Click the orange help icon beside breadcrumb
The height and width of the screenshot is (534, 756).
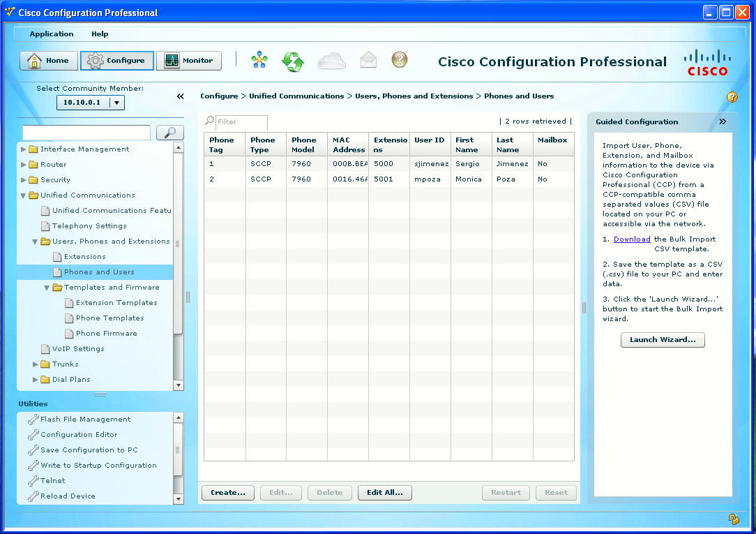(x=732, y=97)
